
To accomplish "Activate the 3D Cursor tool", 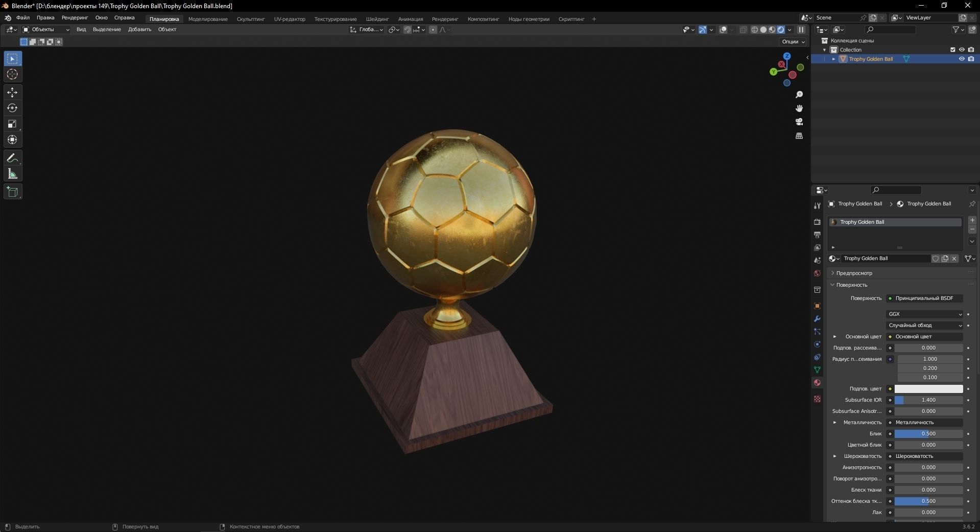I will [13, 75].
